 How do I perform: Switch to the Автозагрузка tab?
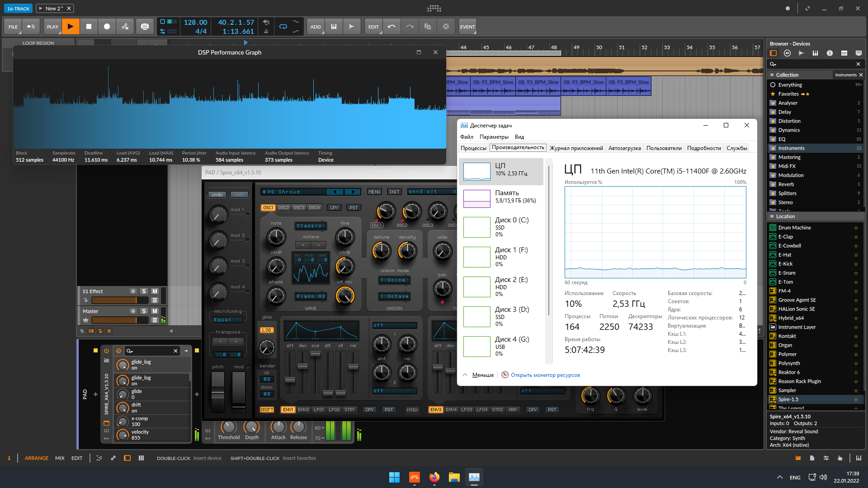click(624, 148)
